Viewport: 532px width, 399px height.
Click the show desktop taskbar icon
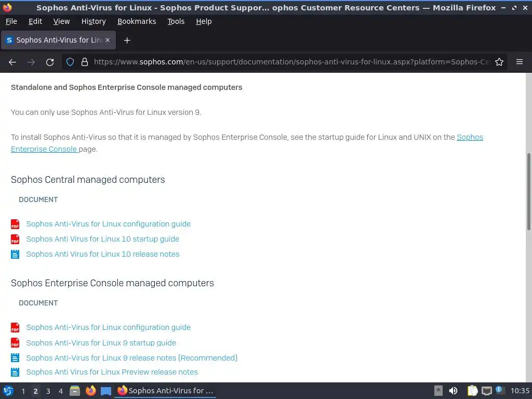point(106,391)
